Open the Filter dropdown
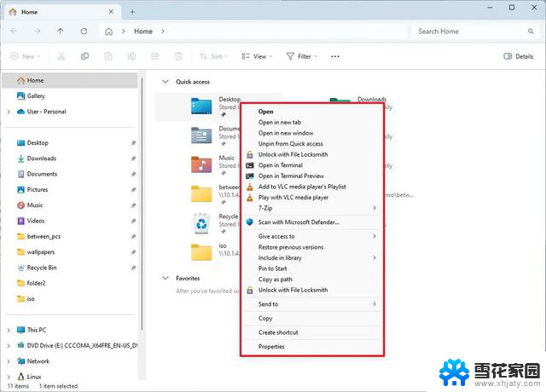The image size is (546, 392). click(301, 56)
